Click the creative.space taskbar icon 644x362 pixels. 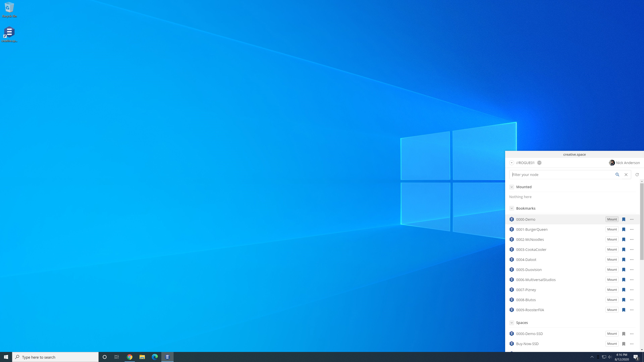point(167,357)
